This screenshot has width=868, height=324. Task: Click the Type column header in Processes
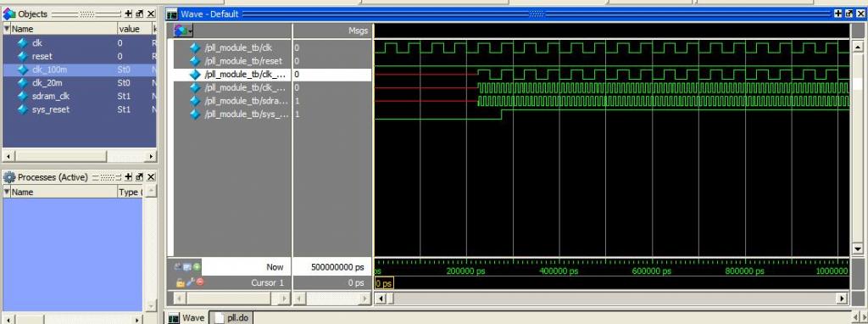[x=131, y=193]
